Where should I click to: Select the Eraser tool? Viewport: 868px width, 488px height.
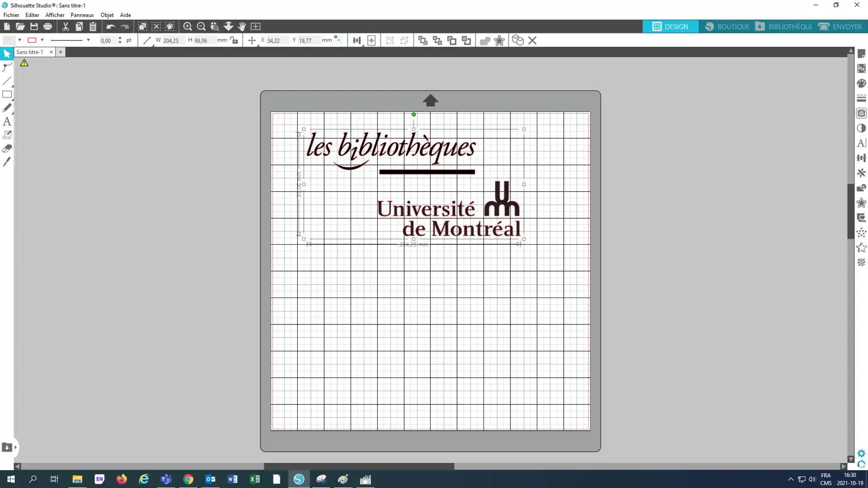(x=7, y=148)
